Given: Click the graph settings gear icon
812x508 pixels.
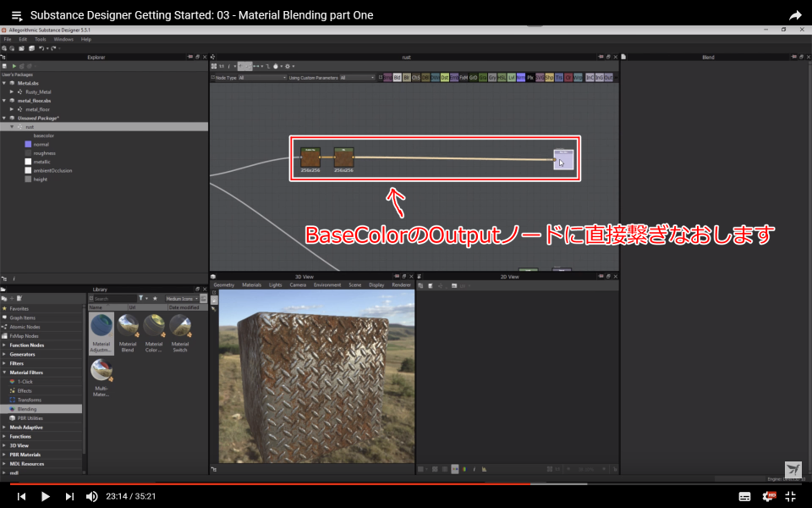Looking at the screenshot, I should [288, 66].
